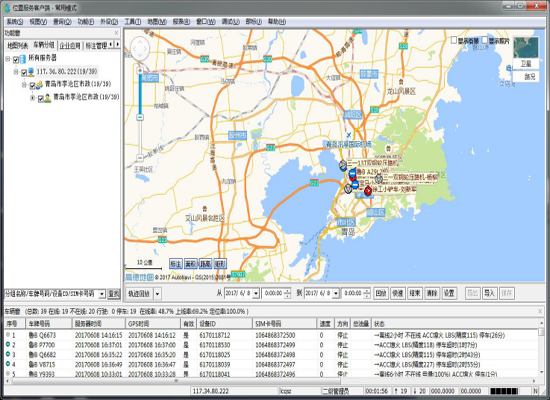Screen dimensions: 550x400
Task: Toggle the 117.36.80.222 server checkbox
Action: (x=24, y=73)
